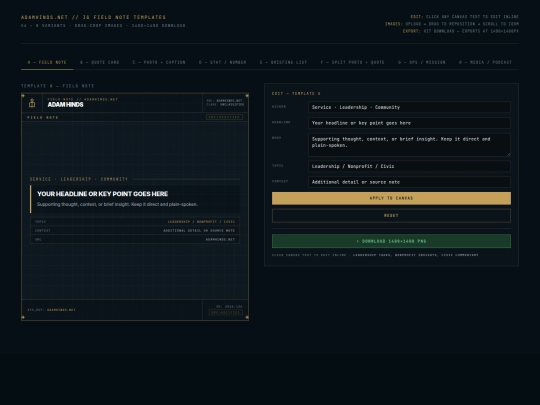Click the unclassified badge in canvas footer
The width and height of the screenshot is (540, 405).
coord(226,312)
